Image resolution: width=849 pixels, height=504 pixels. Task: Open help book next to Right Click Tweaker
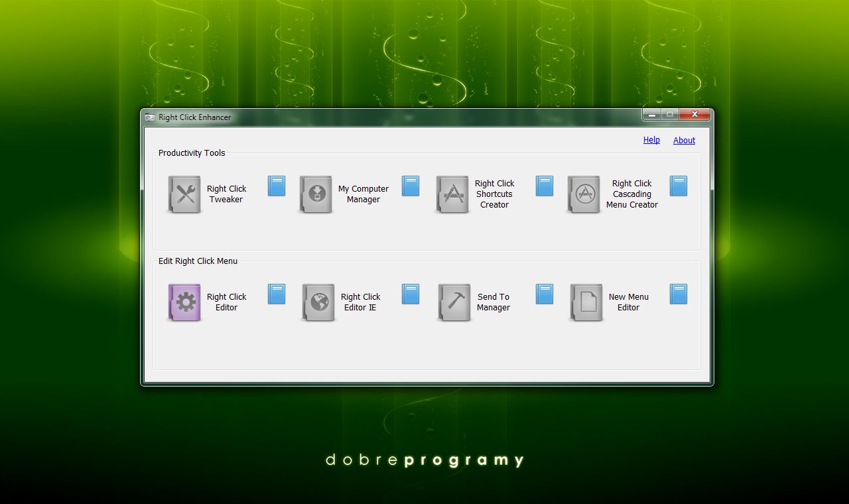pyautogui.click(x=277, y=186)
